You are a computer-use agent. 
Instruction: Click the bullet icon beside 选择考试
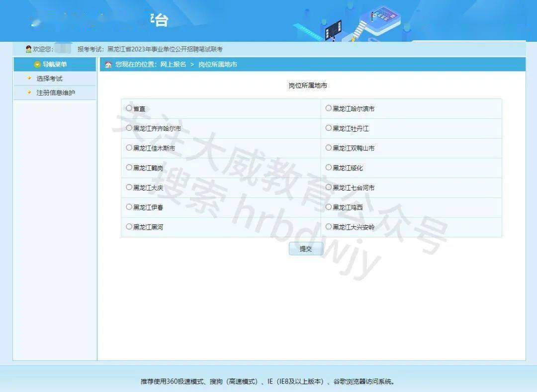(x=28, y=78)
